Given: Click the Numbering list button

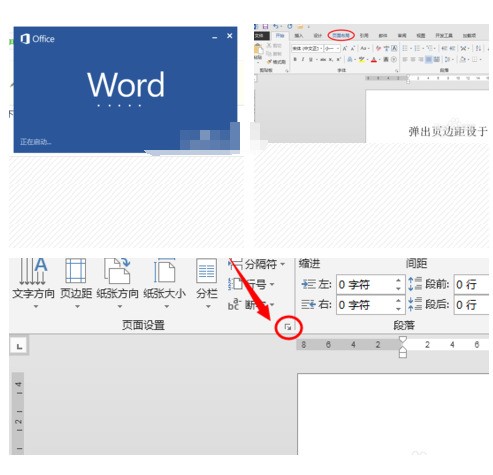Looking at the screenshot, I should (417, 48).
